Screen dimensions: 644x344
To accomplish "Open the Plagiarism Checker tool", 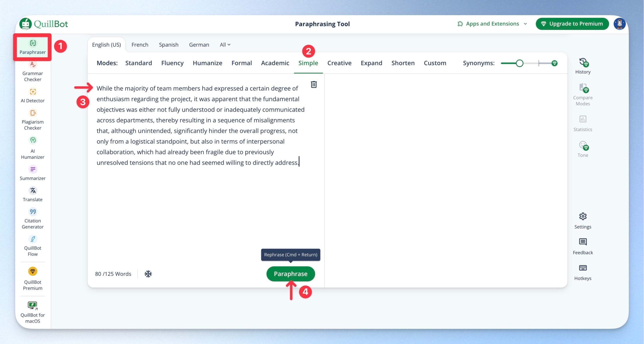I will (x=32, y=120).
